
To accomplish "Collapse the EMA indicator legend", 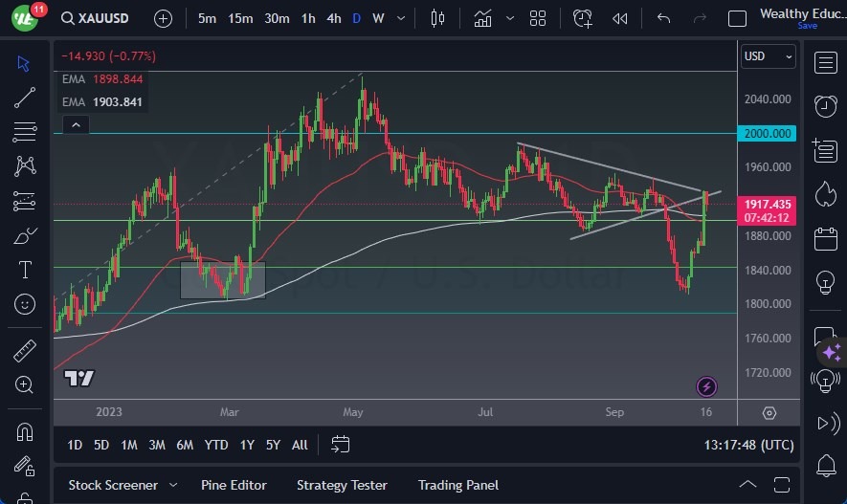I will tap(75, 124).
